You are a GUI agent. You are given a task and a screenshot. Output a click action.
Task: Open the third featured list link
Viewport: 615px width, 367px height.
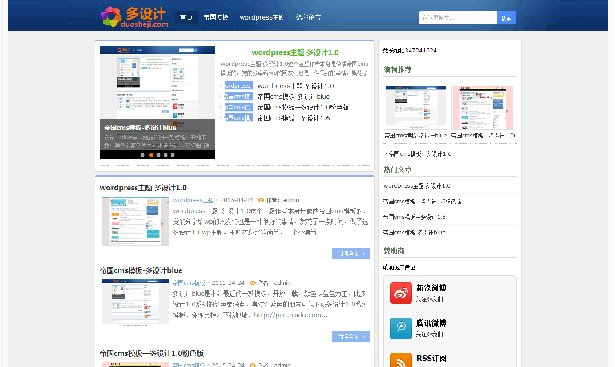click(303, 107)
